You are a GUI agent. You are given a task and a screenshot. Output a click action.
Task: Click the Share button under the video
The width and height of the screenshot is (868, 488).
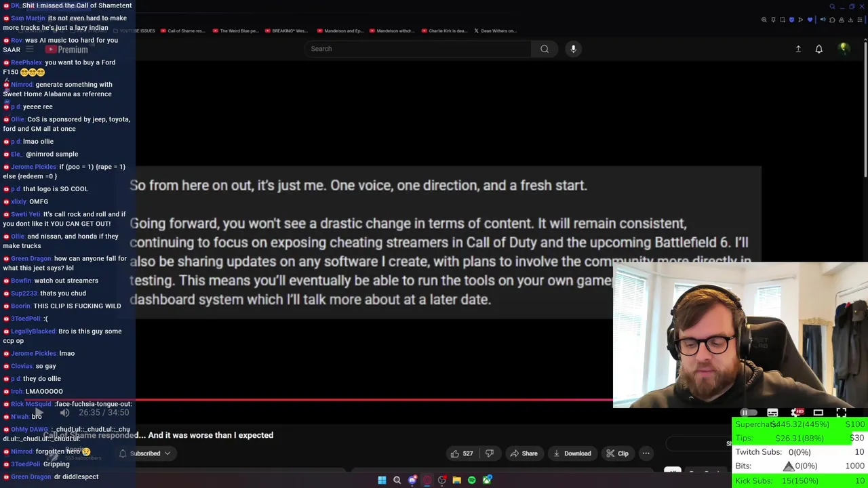click(524, 453)
